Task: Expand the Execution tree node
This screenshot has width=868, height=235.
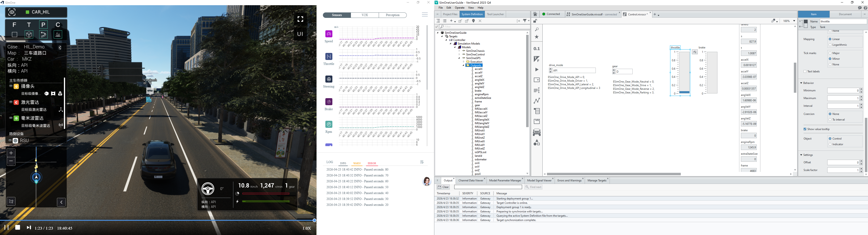Action: coord(463,62)
